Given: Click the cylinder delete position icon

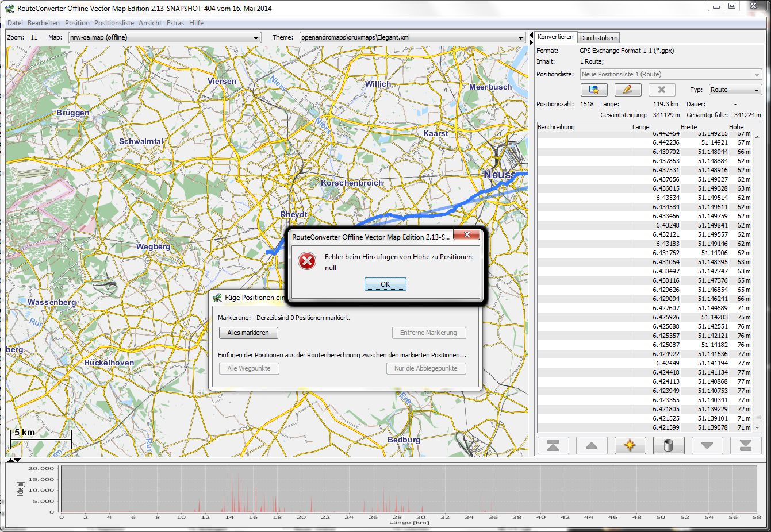Looking at the screenshot, I should coord(668,445).
